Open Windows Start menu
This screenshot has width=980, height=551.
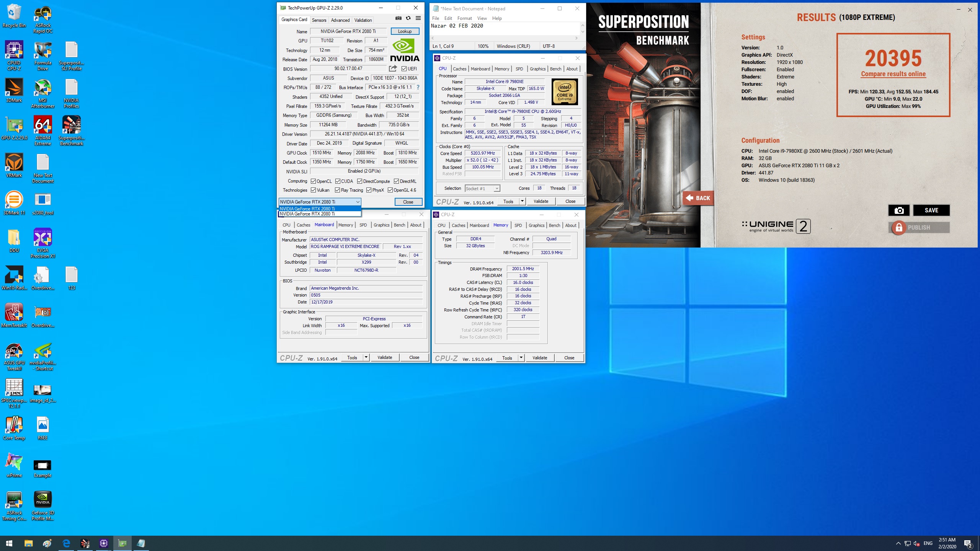9,543
